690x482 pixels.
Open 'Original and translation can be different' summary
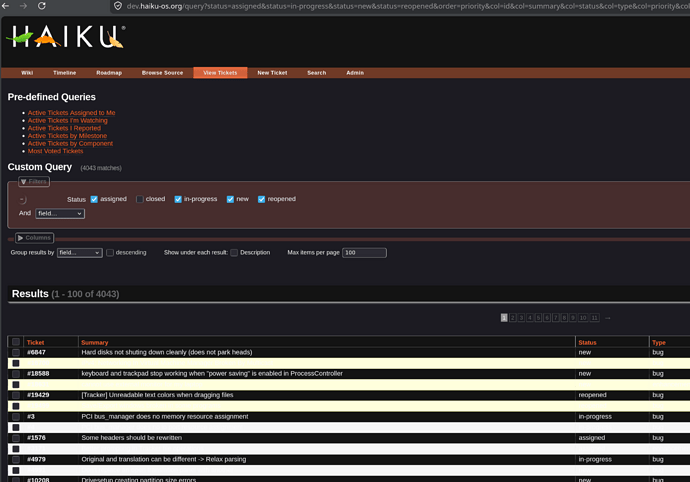(164, 460)
